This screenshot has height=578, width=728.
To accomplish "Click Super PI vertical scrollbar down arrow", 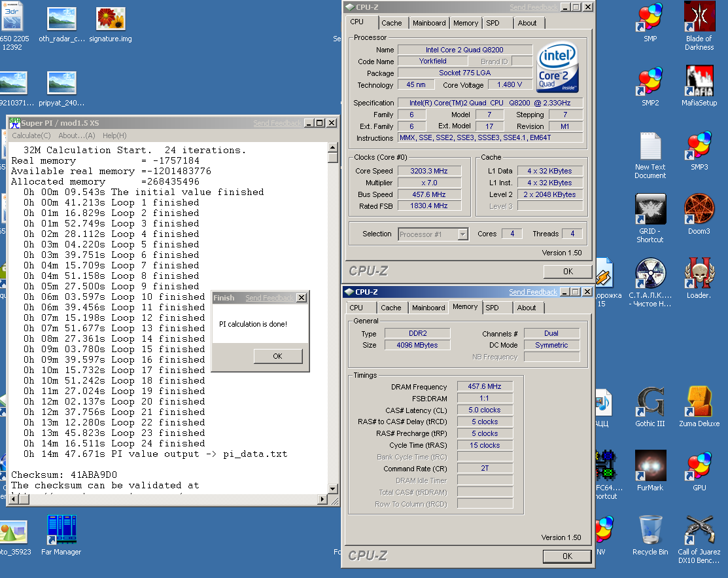I will (x=332, y=488).
